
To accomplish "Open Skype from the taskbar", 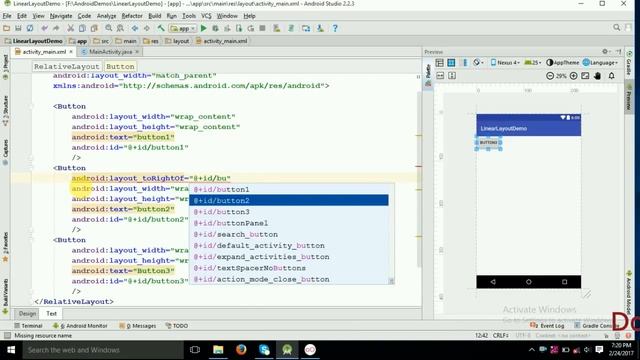I will 264,350.
